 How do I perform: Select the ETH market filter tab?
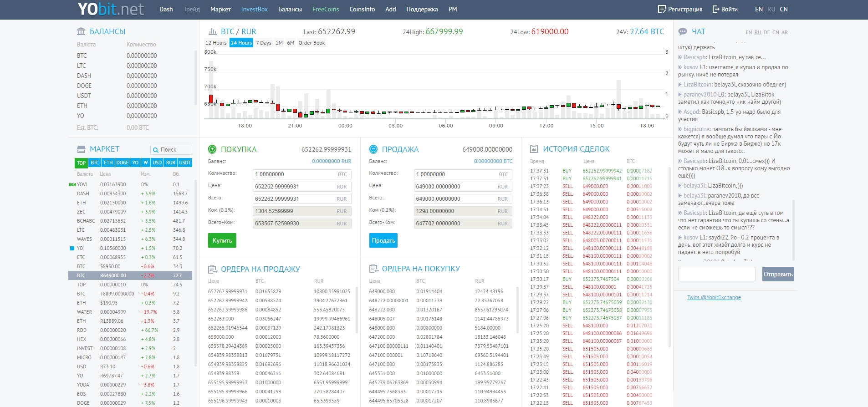pyautogui.click(x=108, y=163)
